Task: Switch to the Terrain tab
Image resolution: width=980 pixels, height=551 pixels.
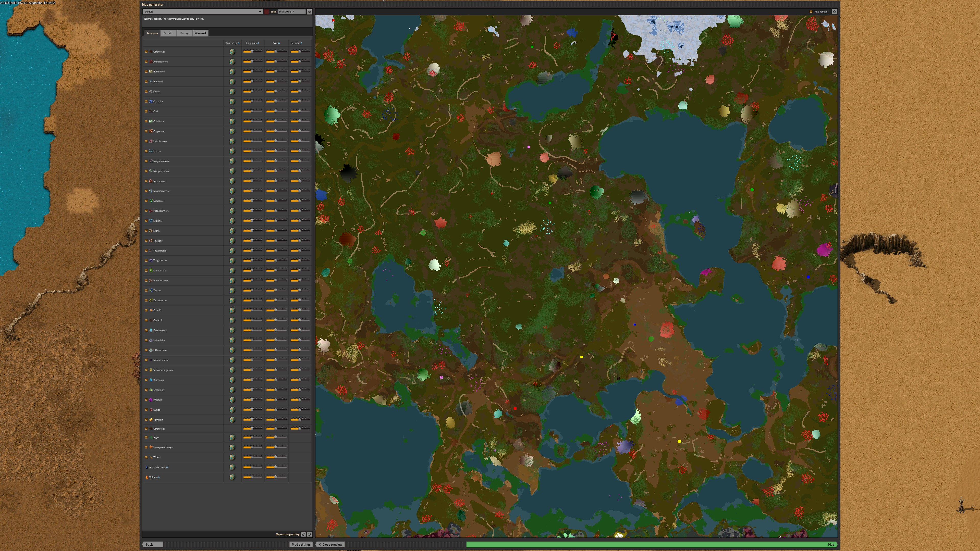Action: coord(168,33)
